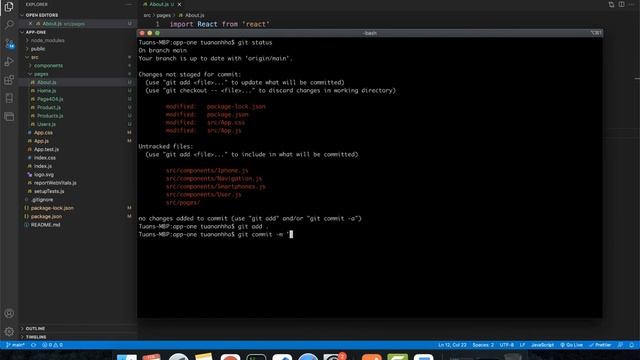Open Users.js in the file tree

(47, 124)
